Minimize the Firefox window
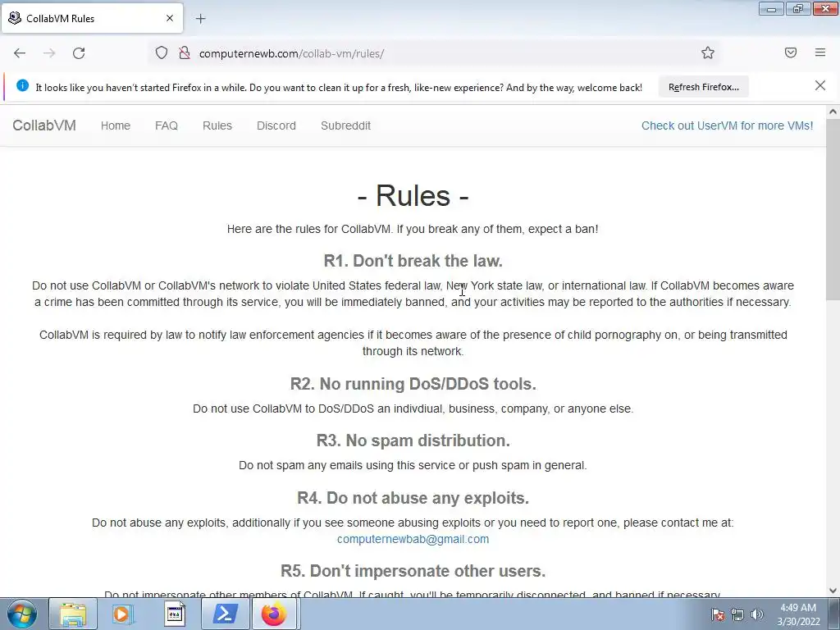 coord(771,8)
